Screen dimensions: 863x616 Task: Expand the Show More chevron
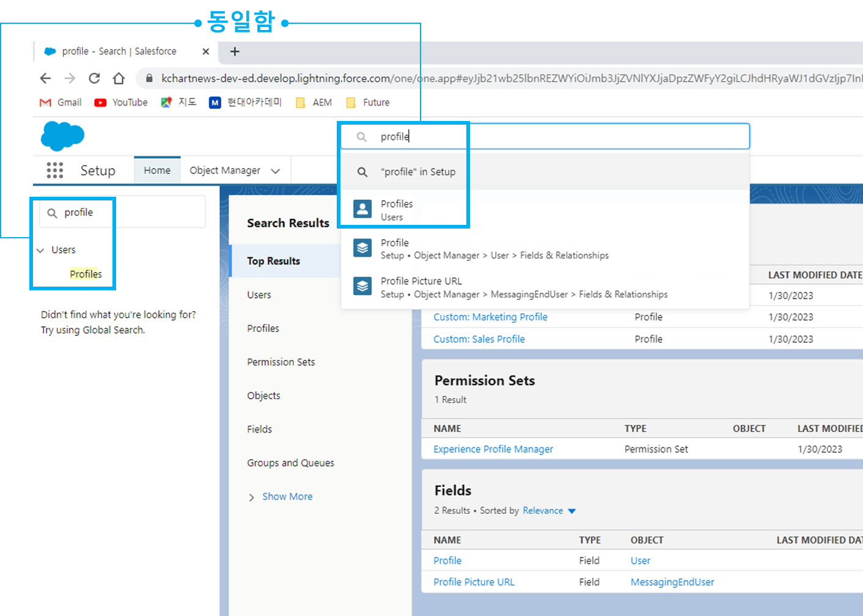pos(251,497)
